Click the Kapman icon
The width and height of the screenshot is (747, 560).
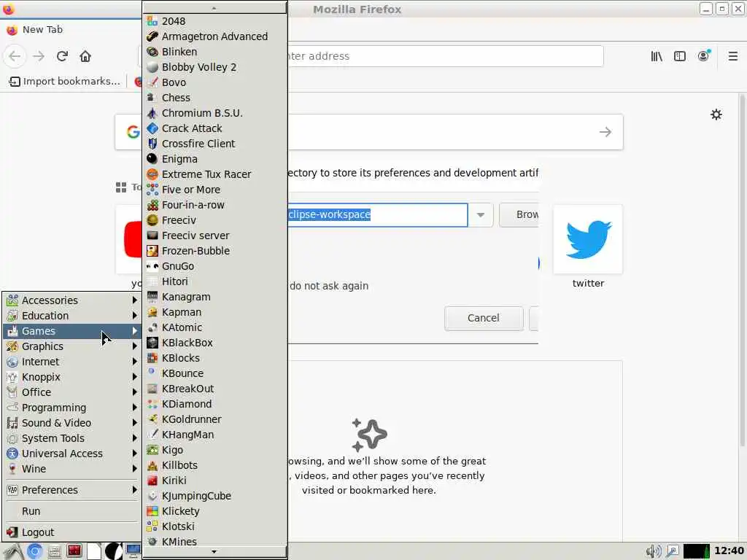(152, 312)
